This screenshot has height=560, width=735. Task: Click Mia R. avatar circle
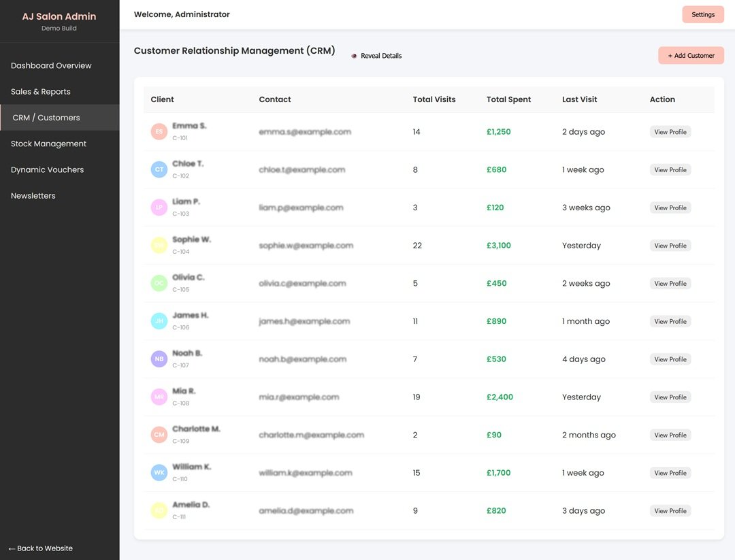(x=159, y=397)
